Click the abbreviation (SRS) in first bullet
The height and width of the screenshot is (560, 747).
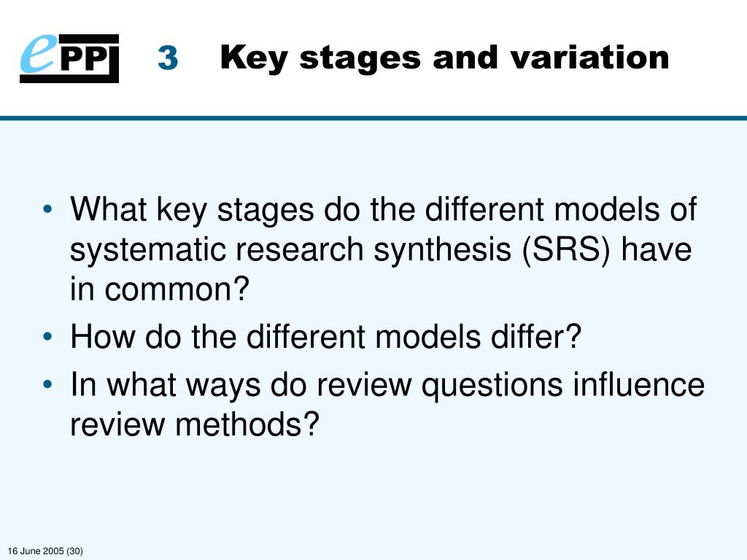[566, 249]
